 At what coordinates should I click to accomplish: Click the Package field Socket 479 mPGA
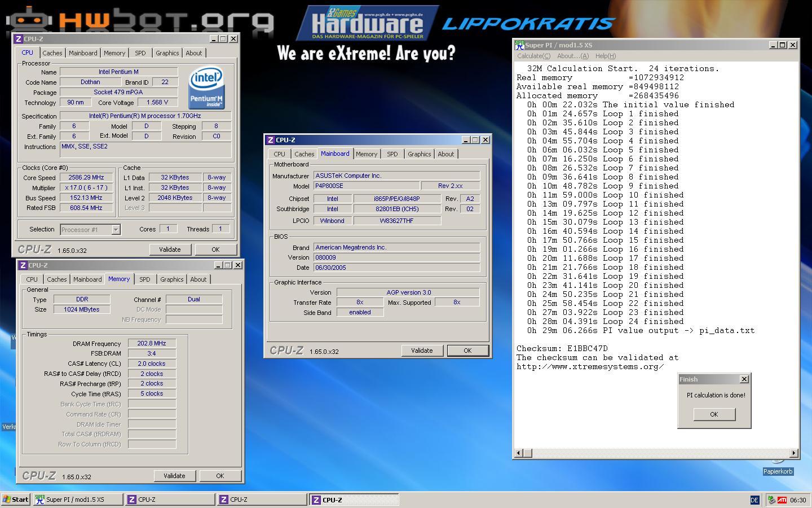118,92
